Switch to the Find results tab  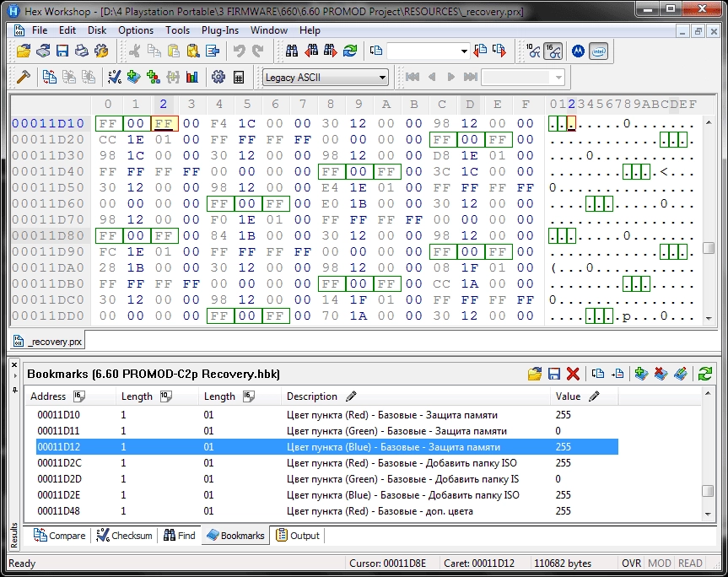pyautogui.click(x=179, y=535)
